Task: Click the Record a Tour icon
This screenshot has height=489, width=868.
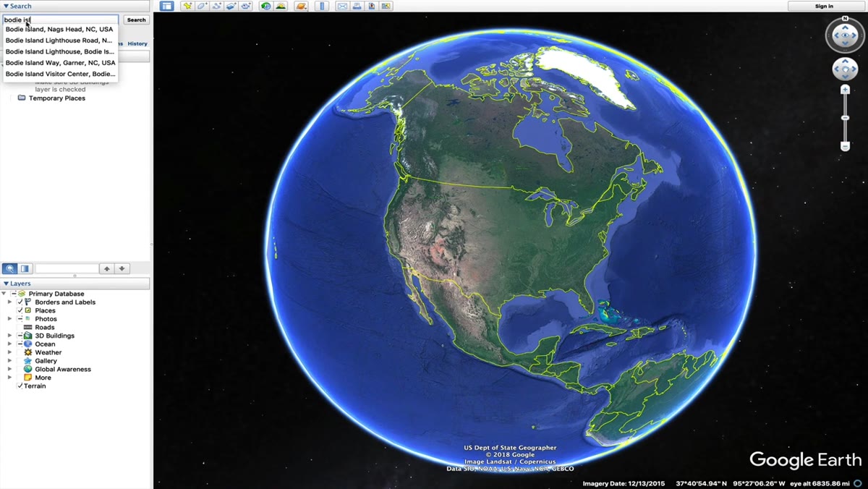Action: 246,6
